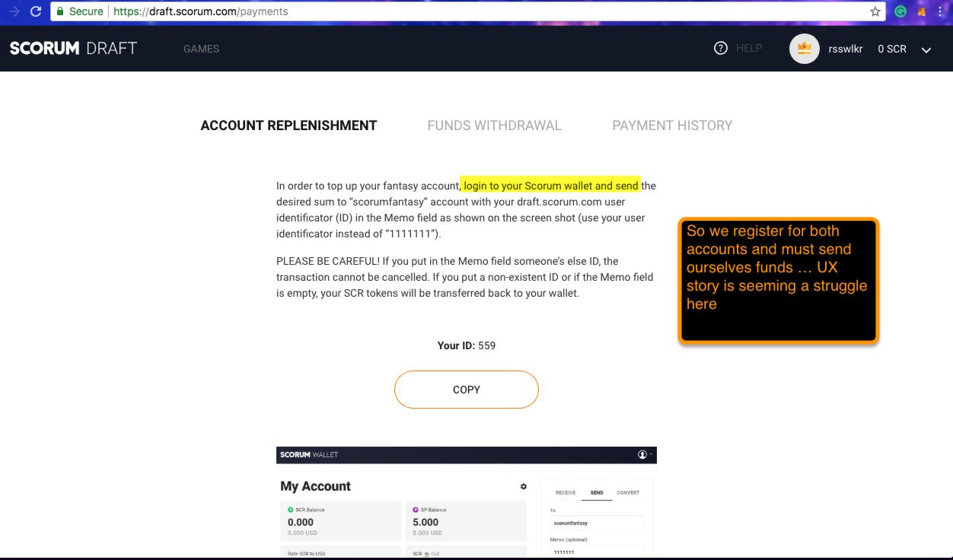Viewport: 953px width, 560px height.
Task: Click the SCR Balance 0.000 card
Action: pos(341,520)
